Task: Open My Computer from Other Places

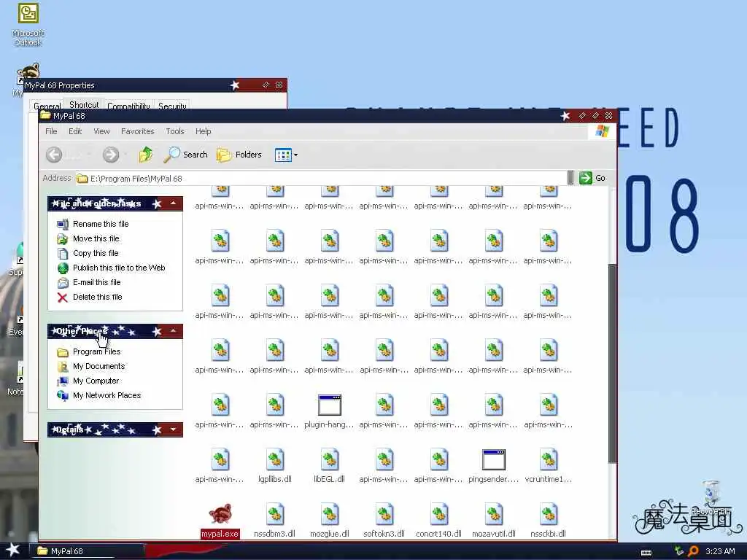Action: coord(88,381)
